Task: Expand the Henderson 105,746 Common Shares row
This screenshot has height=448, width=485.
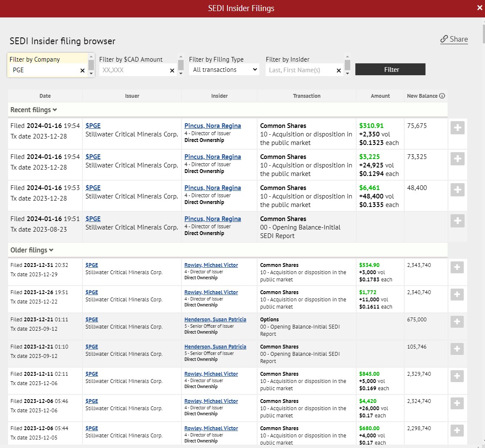Action: [457, 349]
